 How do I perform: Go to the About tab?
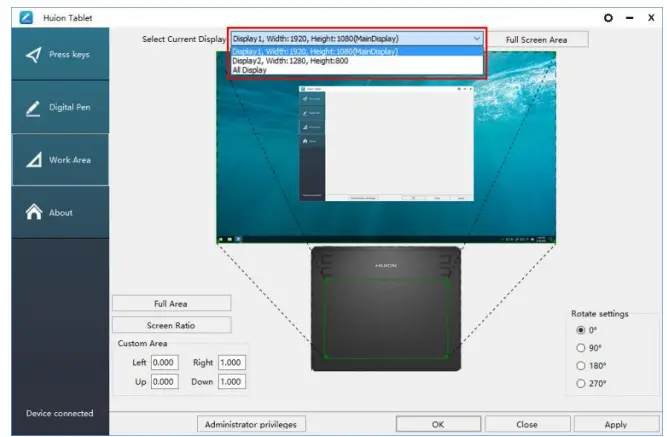[60, 212]
